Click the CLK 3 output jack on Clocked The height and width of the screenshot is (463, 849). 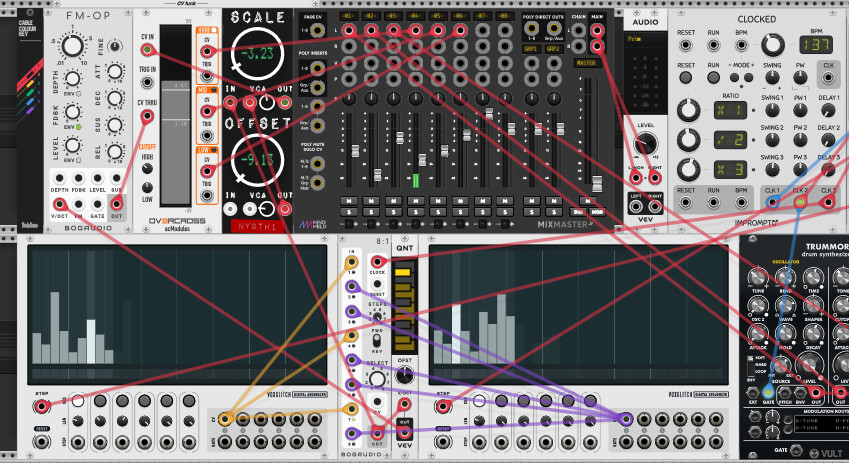827,203
